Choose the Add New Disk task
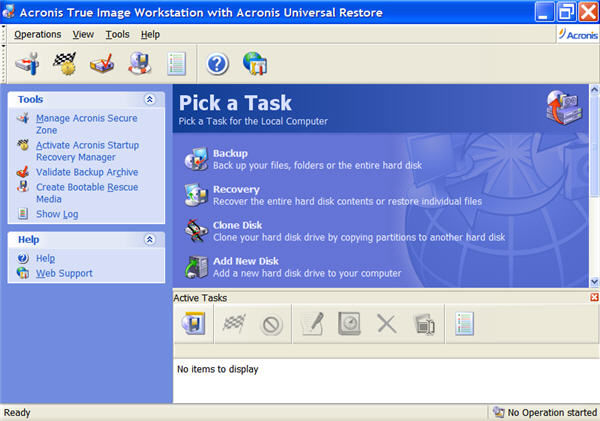The width and height of the screenshot is (600, 421). [x=246, y=261]
